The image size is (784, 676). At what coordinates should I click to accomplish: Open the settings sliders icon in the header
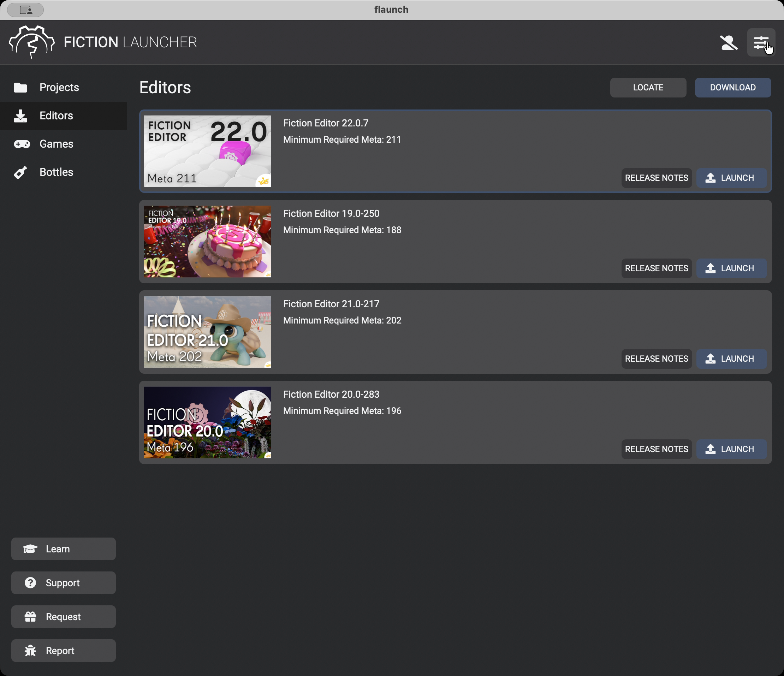coord(761,42)
